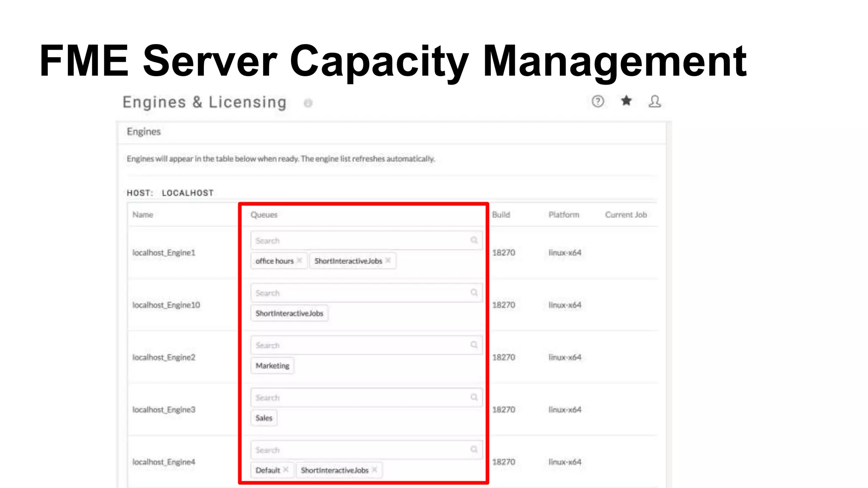Remove ShortInteractiveJobs tag from localhost_Engine4

(375, 470)
